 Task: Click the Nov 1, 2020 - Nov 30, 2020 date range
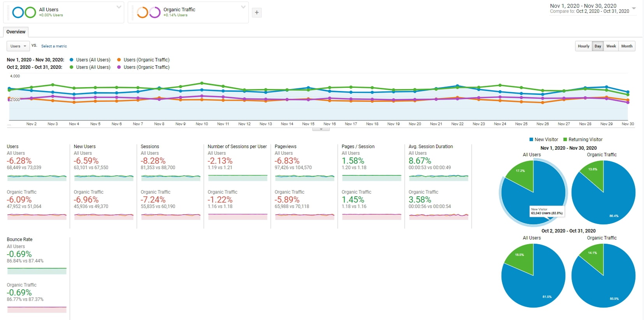pyautogui.click(x=583, y=6)
